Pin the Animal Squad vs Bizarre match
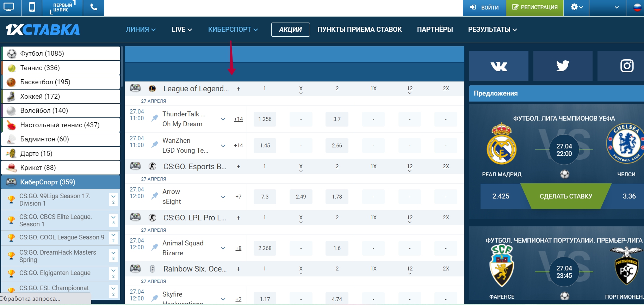Image resolution: width=644 pixels, height=305 pixels. tap(155, 248)
